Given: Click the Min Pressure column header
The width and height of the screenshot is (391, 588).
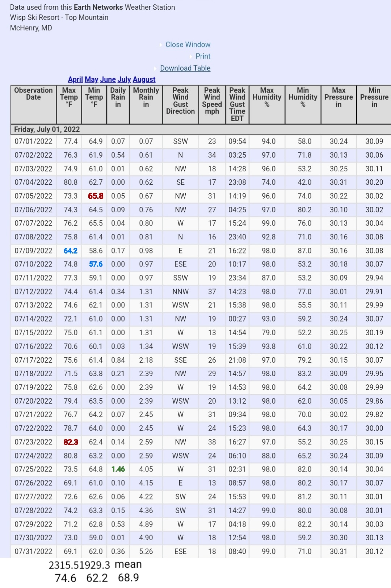Looking at the screenshot, I should [x=374, y=104].
